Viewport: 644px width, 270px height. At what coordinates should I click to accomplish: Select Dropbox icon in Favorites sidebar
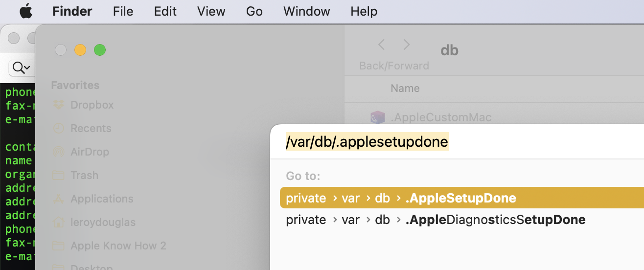tap(59, 105)
